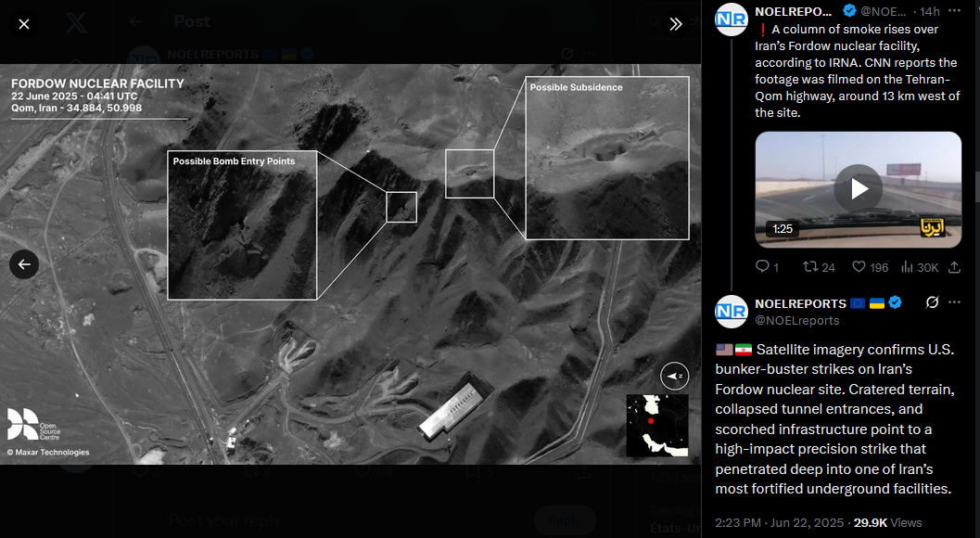Click the truncated NOELREPO... name in the top post

click(x=793, y=11)
